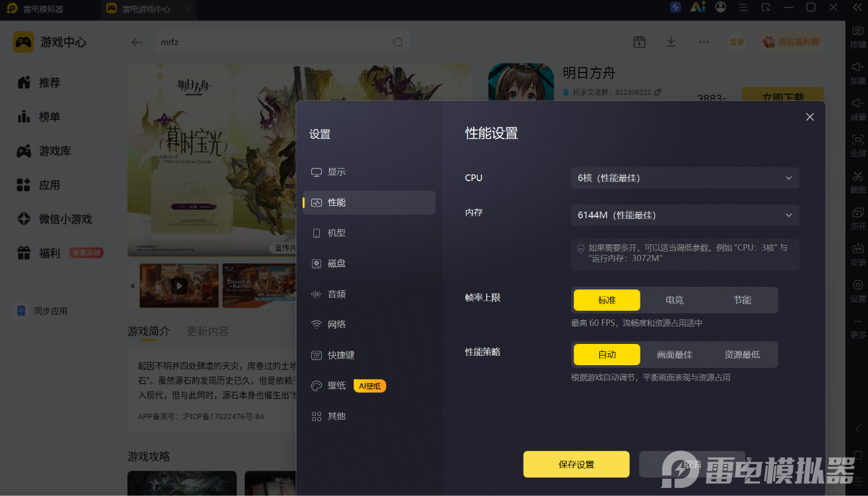Click the 领取福利券 coupon button
The width and height of the screenshot is (868, 496).
(791, 42)
